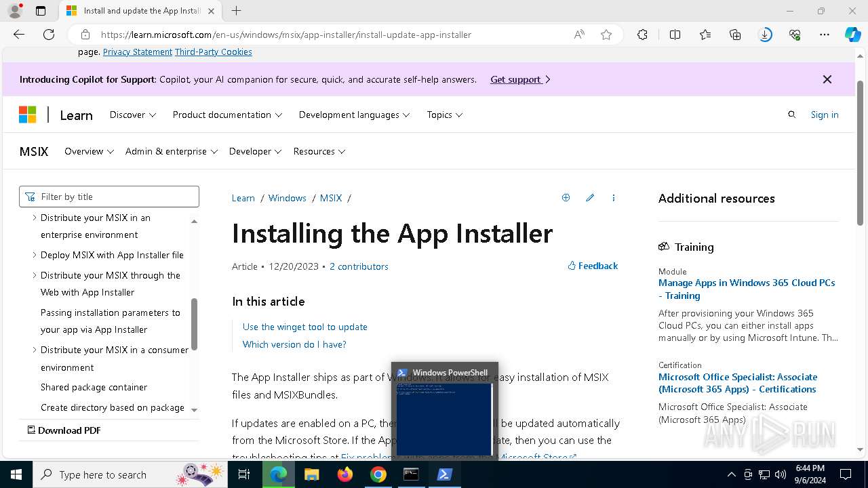
Task: Switch to the Command Prompt taskbar item
Action: (411, 474)
